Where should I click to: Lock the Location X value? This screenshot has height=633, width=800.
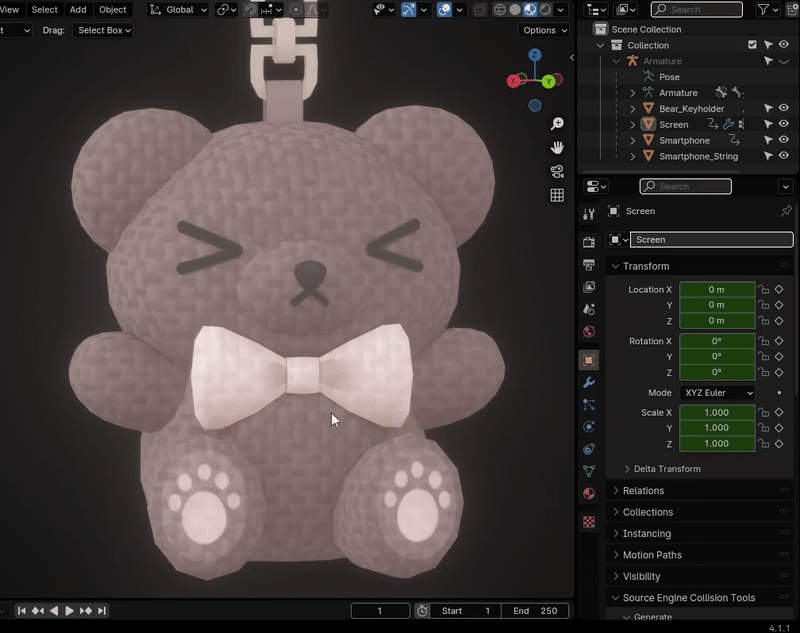tap(764, 290)
